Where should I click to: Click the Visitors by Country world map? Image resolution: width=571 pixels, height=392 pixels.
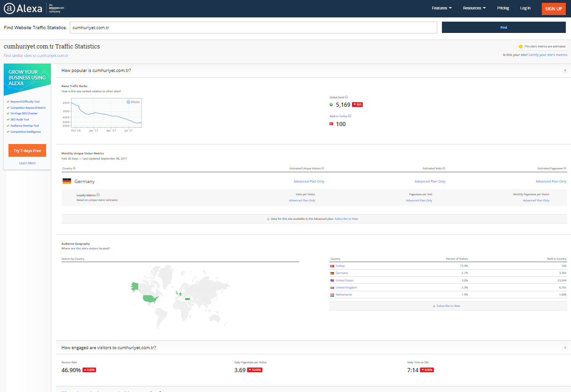180,297
